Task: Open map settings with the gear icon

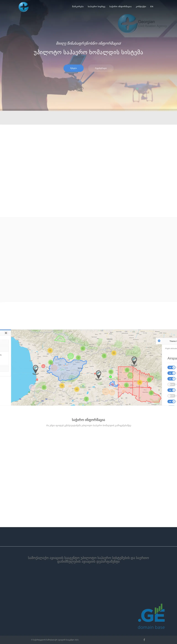Action: (x=159, y=341)
